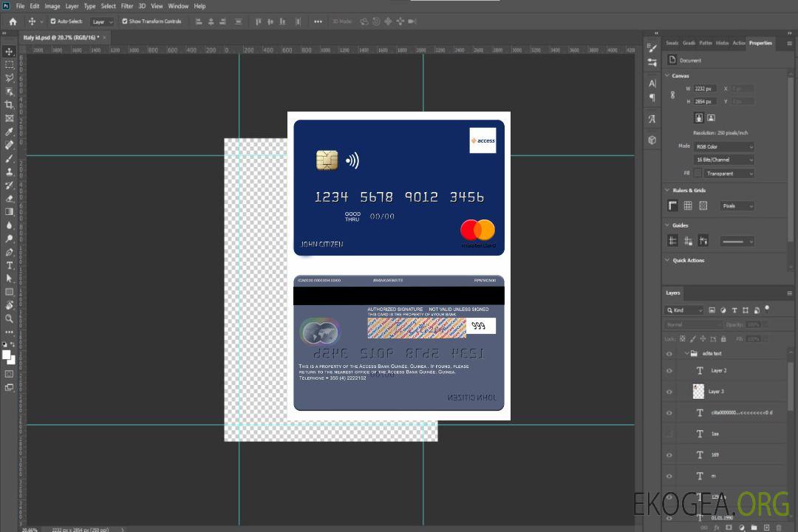The width and height of the screenshot is (798, 532).
Task: Select the Healing Brush tool
Action: (9, 145)
